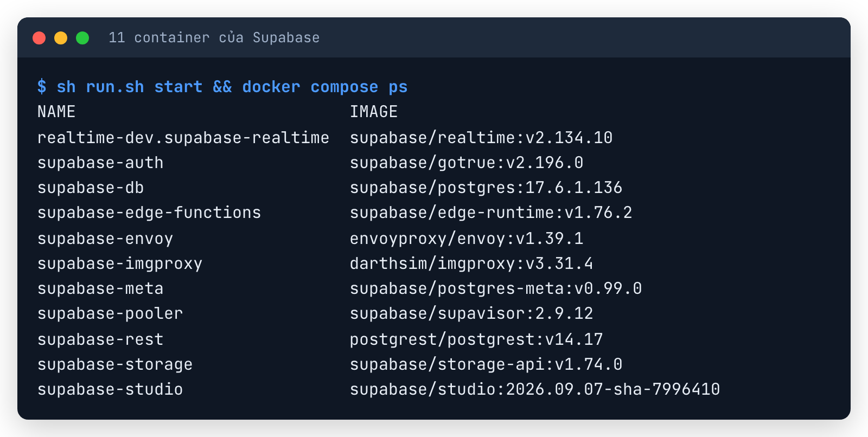The width and height of the screenshot is (868, 437).
Task: Click the 'supabase/postgres:17.6.1.136' image text
Action: [x=486, y=188]
